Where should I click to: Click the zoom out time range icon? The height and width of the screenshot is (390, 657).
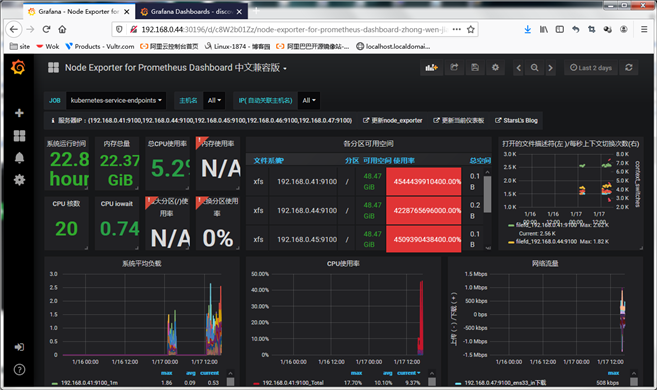pyautogui.click(x=534, y=68)
